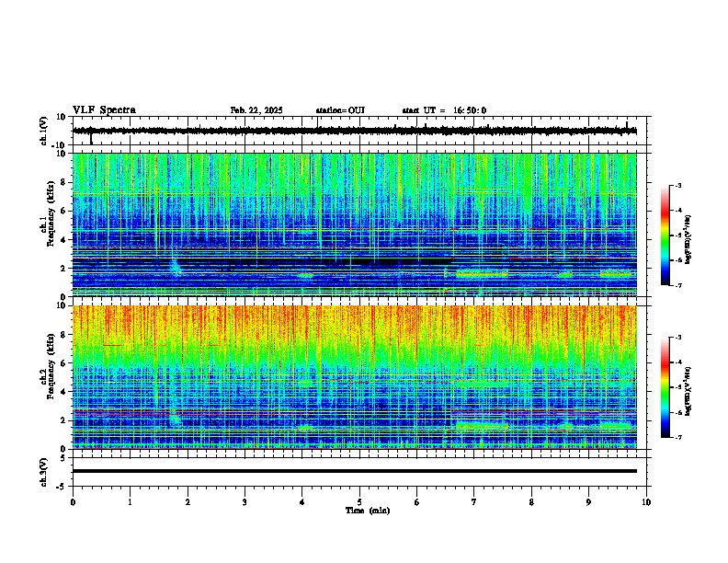Click the ch.1 color scale bar
Image resolution: width=728 pixels, height=563 pixels.
click(x=665, y=236)
